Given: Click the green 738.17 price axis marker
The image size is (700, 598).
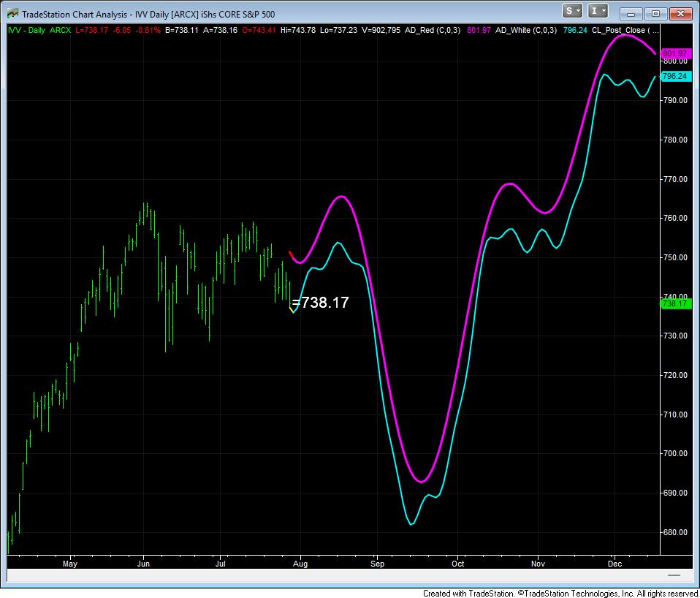Looking at the screenshot, I should (676, 304).
